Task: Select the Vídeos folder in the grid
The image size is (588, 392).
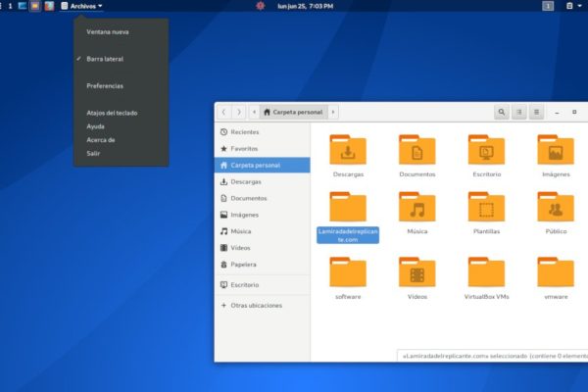Action: [416, 272]
